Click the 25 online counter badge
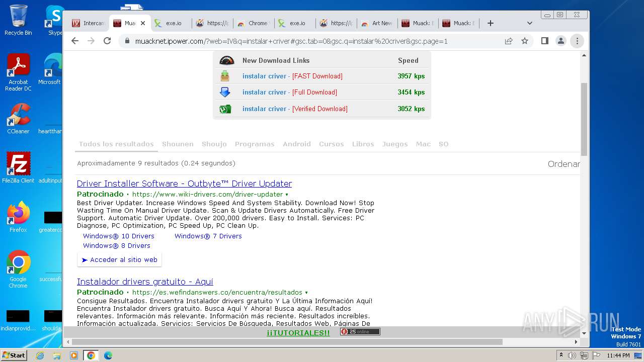Image resolution: width=644 pixels, height=362 pixels. [x=360, y=332]
